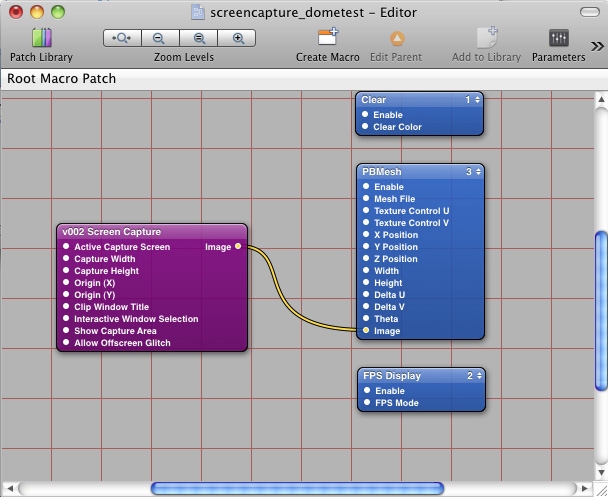Click the horizontal scrollbar thumb
Image resolution: width=608 pixels, height=497 pixels.
coord(297,488)
